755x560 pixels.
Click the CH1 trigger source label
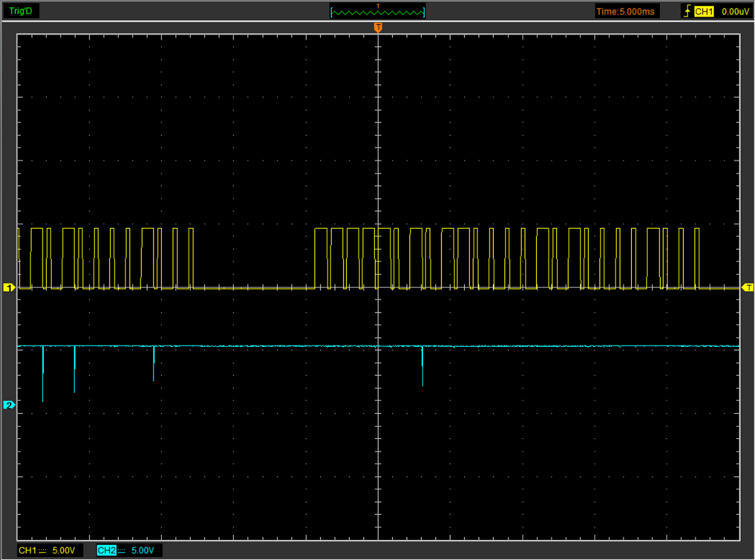coord(703,12)
